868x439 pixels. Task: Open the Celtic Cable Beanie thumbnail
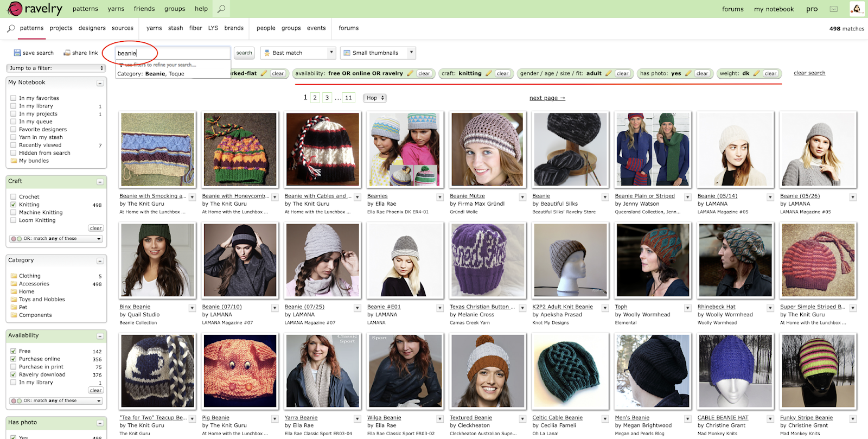[569, 371]
